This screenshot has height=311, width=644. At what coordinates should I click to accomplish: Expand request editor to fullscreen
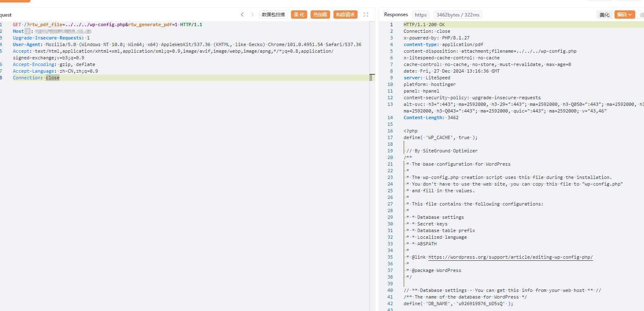point(366,15)
